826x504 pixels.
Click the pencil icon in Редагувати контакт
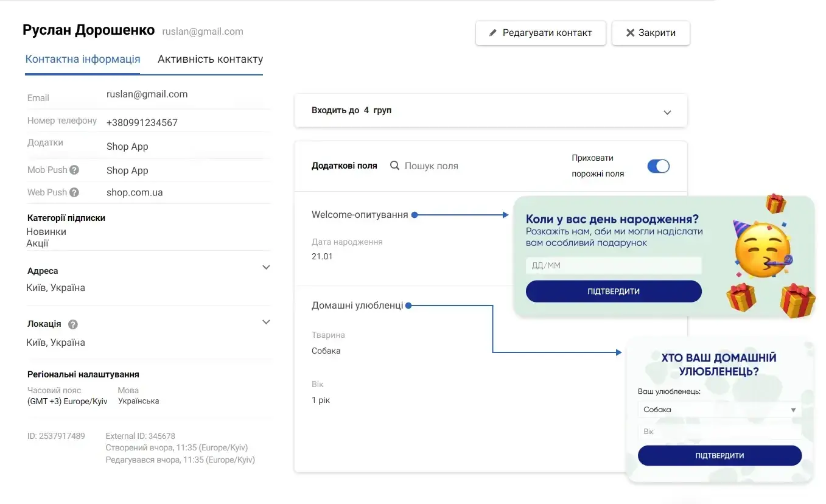coord(493,33)
